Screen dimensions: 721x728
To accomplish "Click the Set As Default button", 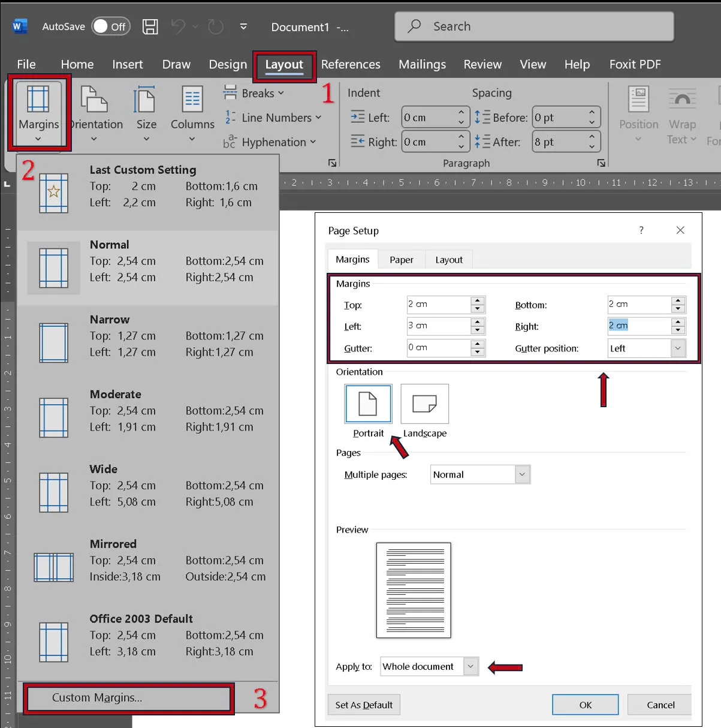I will [x=364, y=705].
